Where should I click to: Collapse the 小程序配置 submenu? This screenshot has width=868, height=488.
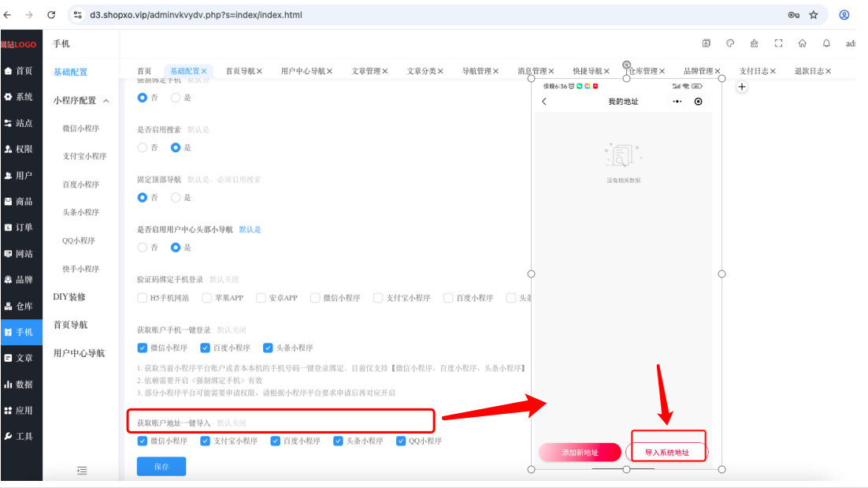[x=81, y=100]
